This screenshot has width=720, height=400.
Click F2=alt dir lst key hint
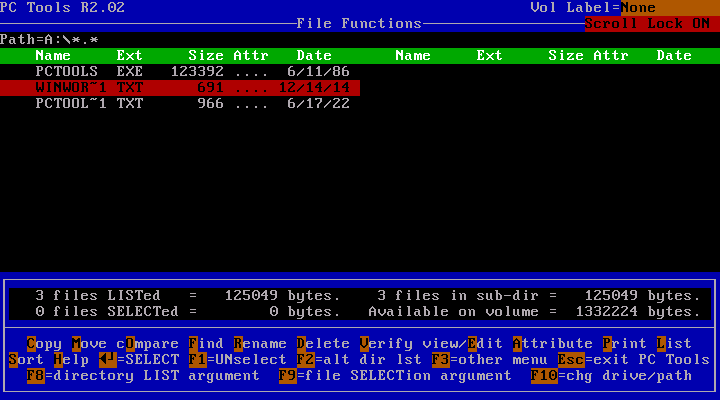click(359, 360)
